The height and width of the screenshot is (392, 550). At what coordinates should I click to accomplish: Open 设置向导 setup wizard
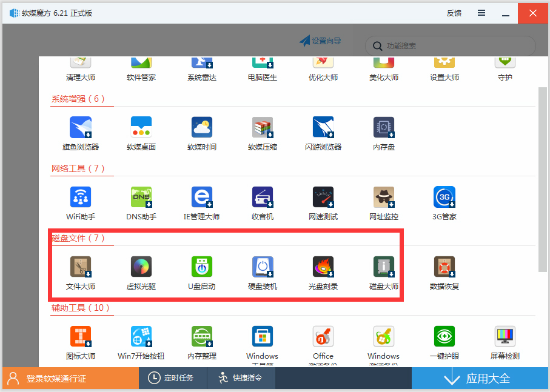(320, 41)
